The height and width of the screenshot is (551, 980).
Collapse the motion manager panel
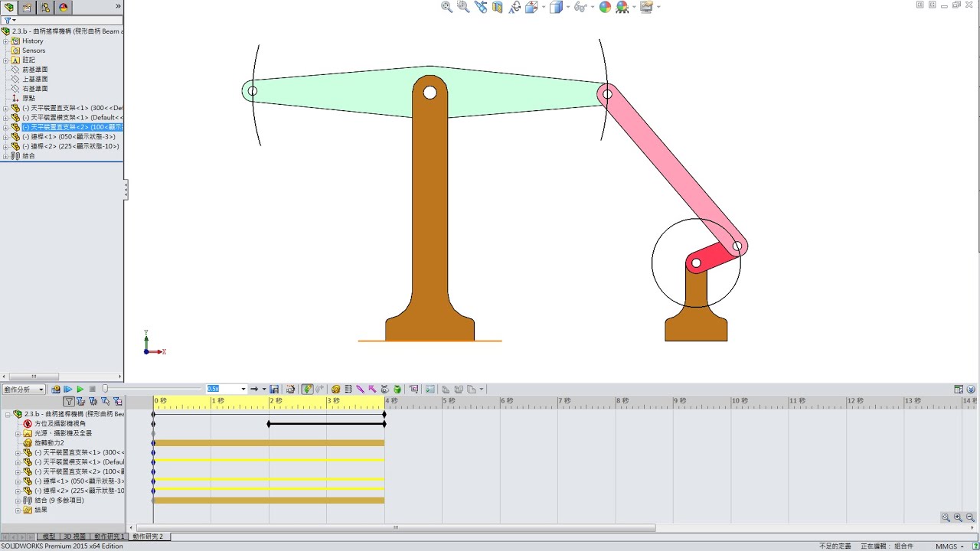click(971, 390)
